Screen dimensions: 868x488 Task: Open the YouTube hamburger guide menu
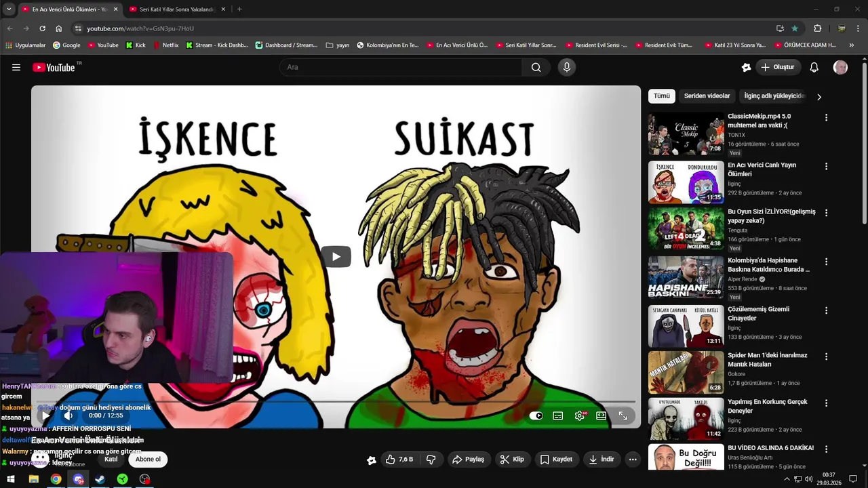point(16,67)
